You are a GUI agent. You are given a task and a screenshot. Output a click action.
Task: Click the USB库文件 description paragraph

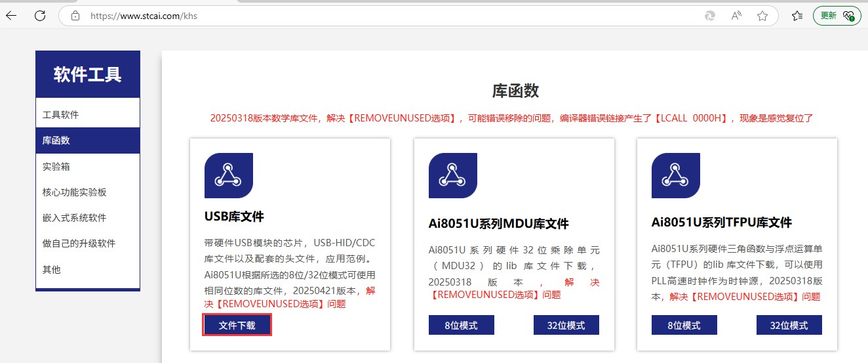point(290,273)
